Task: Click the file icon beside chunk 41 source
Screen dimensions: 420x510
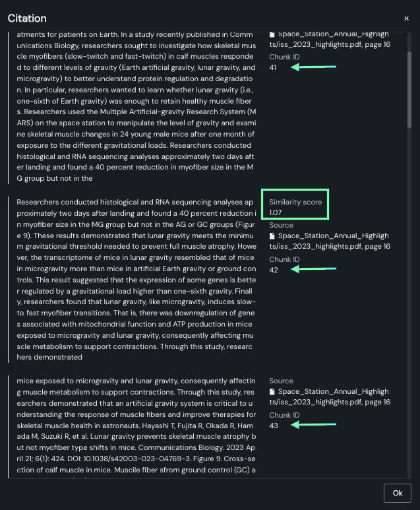Action: coord(273,34)
